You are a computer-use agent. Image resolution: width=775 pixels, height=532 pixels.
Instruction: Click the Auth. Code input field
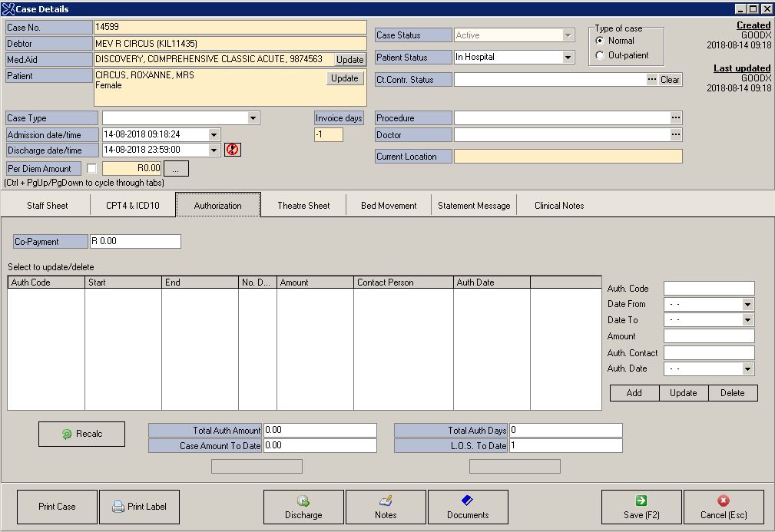coord(709,289)
